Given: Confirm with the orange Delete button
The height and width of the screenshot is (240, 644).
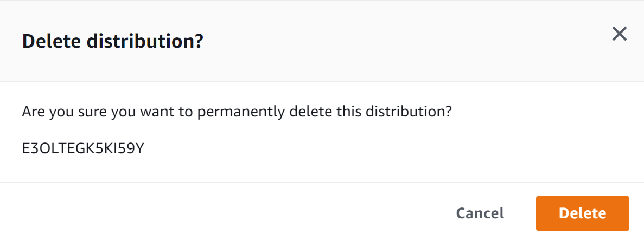Looking at the screenshot, I should (x=582, y=213).
